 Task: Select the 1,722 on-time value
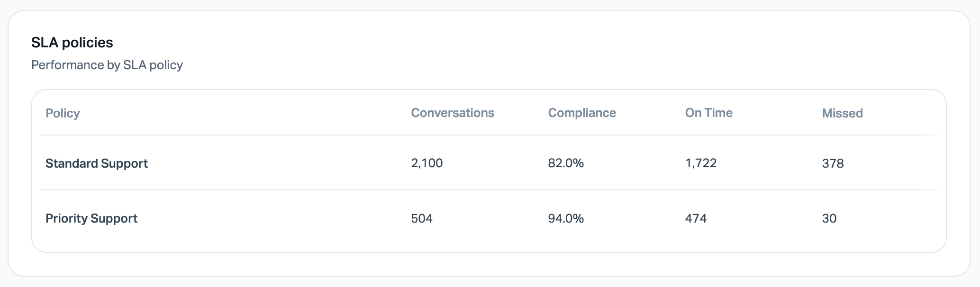[x=700, y=163]
